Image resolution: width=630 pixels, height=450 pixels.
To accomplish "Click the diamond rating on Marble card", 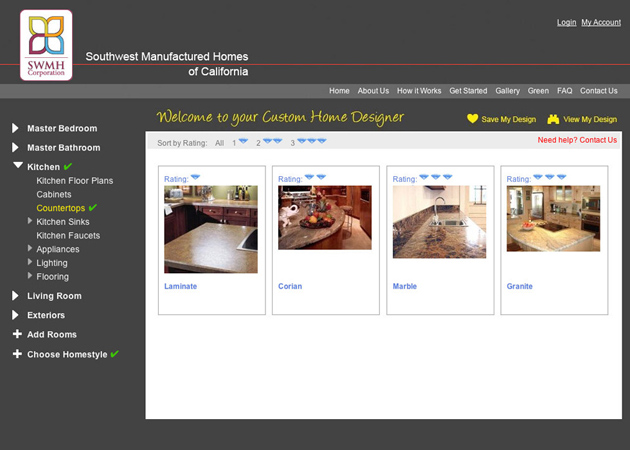I will tap(436, 177).
